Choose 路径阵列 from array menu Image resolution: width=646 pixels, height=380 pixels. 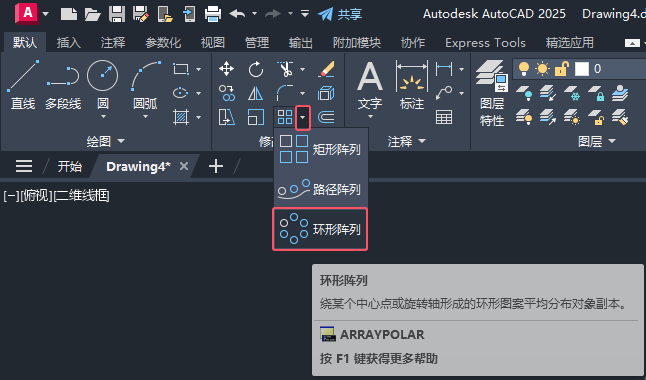321,189
